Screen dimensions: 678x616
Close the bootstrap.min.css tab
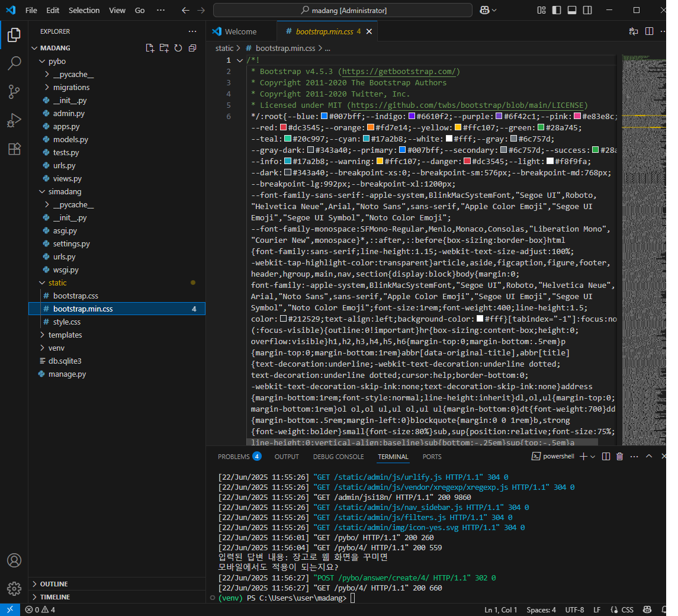(369, 31)
